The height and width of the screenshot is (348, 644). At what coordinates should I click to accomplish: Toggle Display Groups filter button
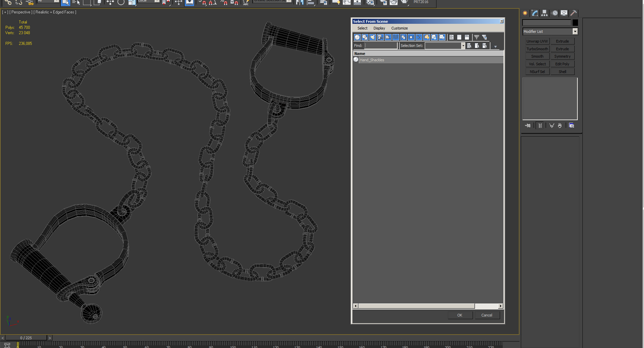pyautogui.click(x=403, y=37)
